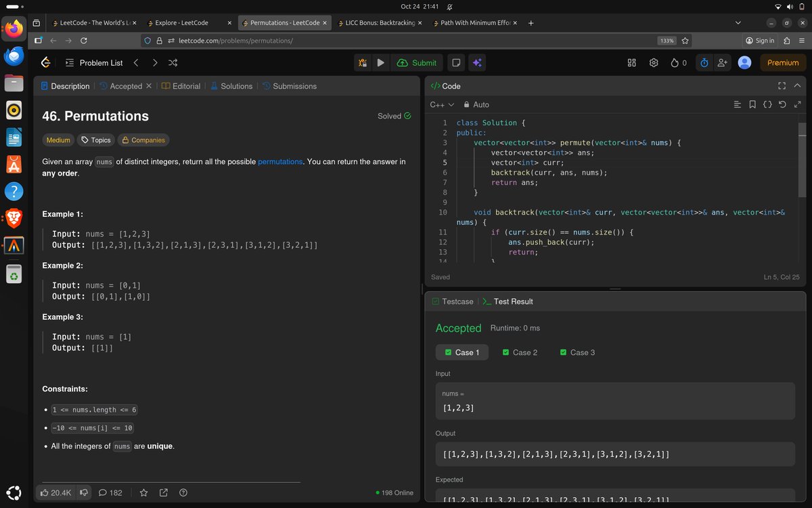The height and width of the screenshot is (508, 812).
Task: Click the shuffle random problem icon
Action: click(173, 63)
